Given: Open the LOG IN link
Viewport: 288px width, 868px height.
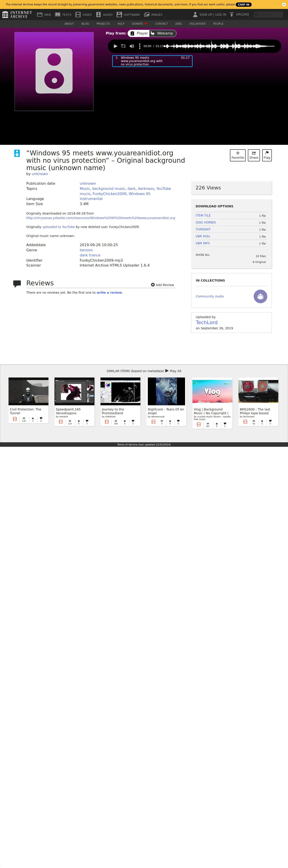Looking at the screenshot, I should click(x=221, y=15).
